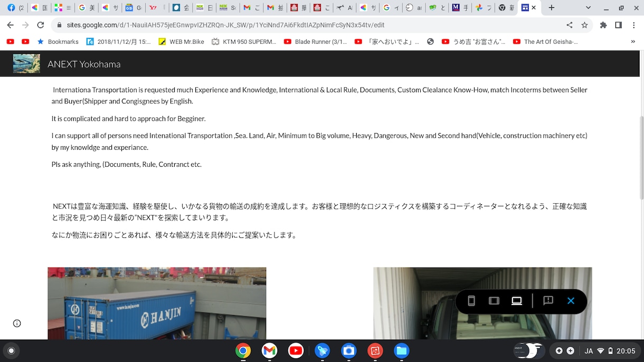This screenshot has width=644, height=362.
Task: Click the HANJIN container photo
Action: pos(157,303)
